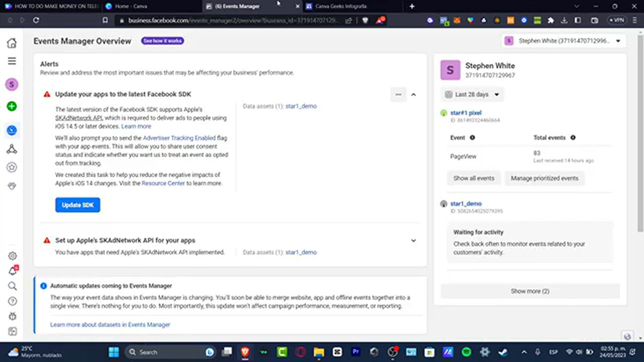This screenshot has height=362, width=644.
Task: Open Learn more about datasets in Events Manager
Action: click(x=110, y=324)
